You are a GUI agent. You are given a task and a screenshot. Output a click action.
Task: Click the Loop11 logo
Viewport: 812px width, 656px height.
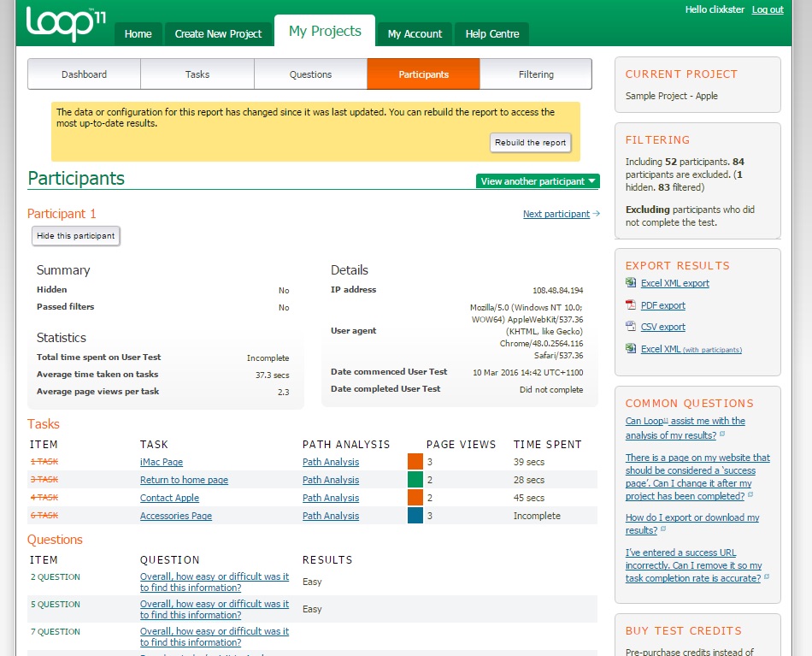tap(67, 23)
